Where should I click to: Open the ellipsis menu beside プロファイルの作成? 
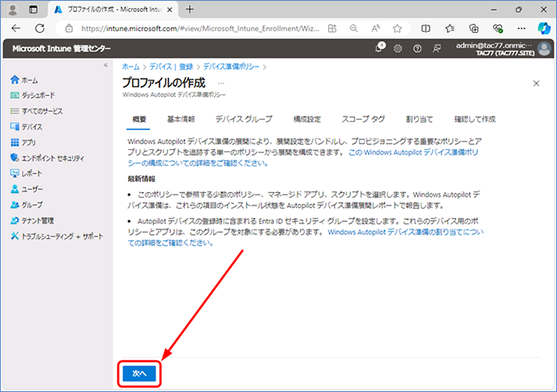pos(221,83)
